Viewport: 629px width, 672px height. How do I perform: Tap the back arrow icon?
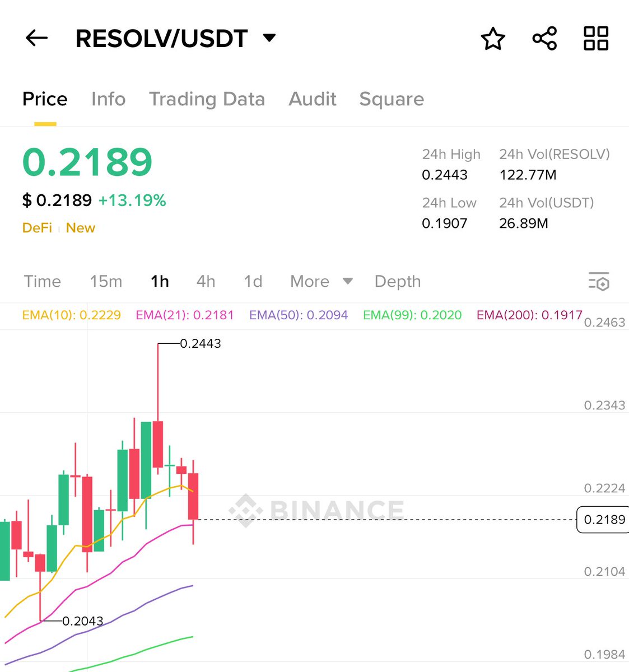pyautogui.click(x=36, y=38)
